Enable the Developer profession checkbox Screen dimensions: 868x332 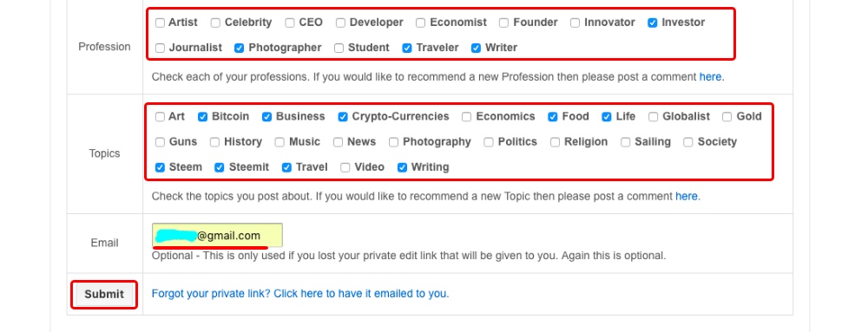340,23
